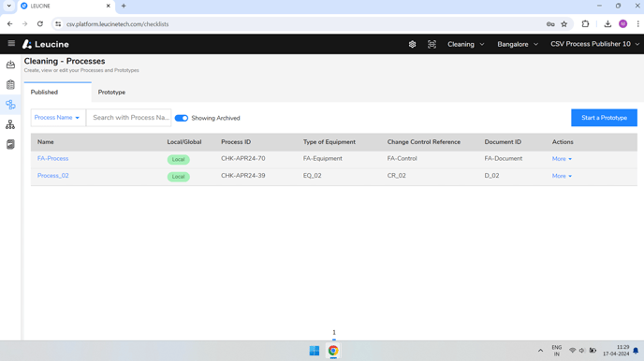The image size is (644, 361).
Task: Reload the browser page
Action: [x=40, y=23]
